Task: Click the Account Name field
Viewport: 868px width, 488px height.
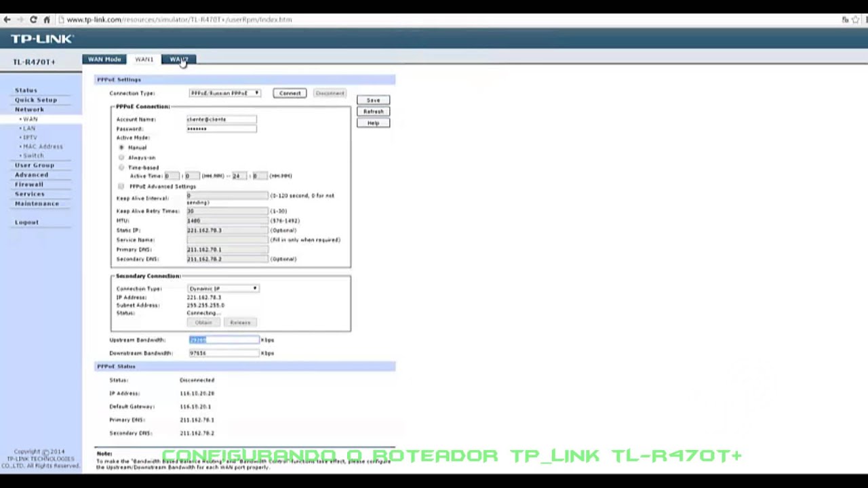Action: (222, 119)
